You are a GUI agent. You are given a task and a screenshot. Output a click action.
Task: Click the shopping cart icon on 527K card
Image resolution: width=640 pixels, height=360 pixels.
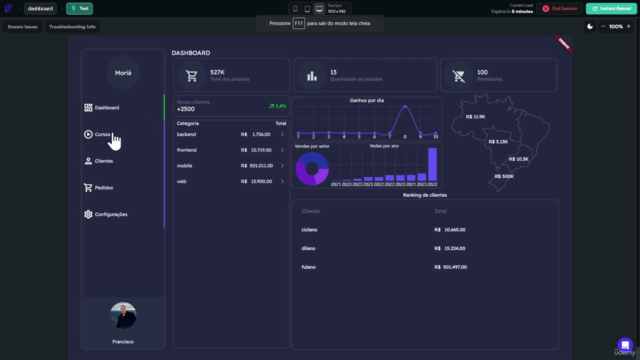191,76
